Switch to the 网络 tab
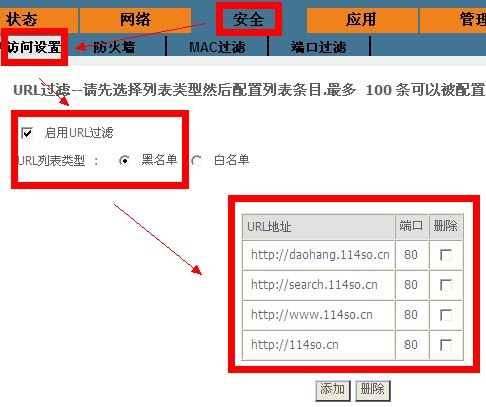This screenshot has height=407, width=486. (135, 20)
